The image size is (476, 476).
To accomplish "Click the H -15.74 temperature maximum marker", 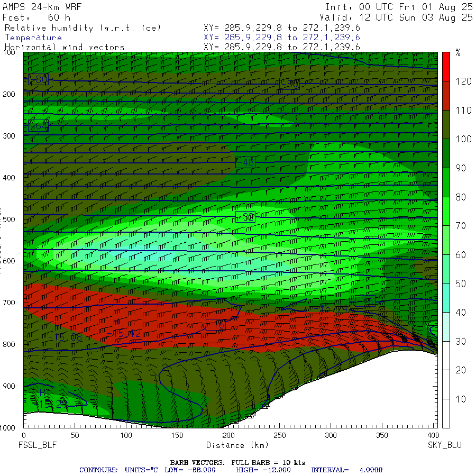I will coord(331,304).
